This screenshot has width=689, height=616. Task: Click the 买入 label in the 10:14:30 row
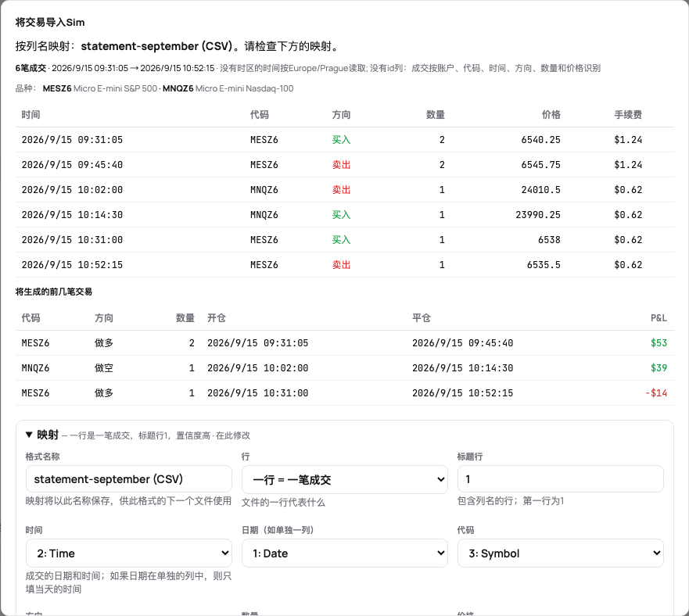tap(341, 215)
